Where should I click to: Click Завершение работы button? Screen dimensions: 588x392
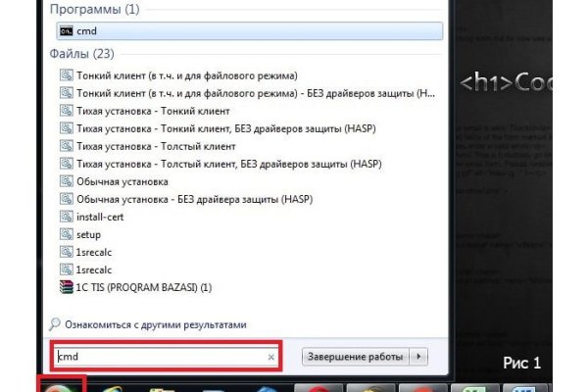tap(356, 357)
